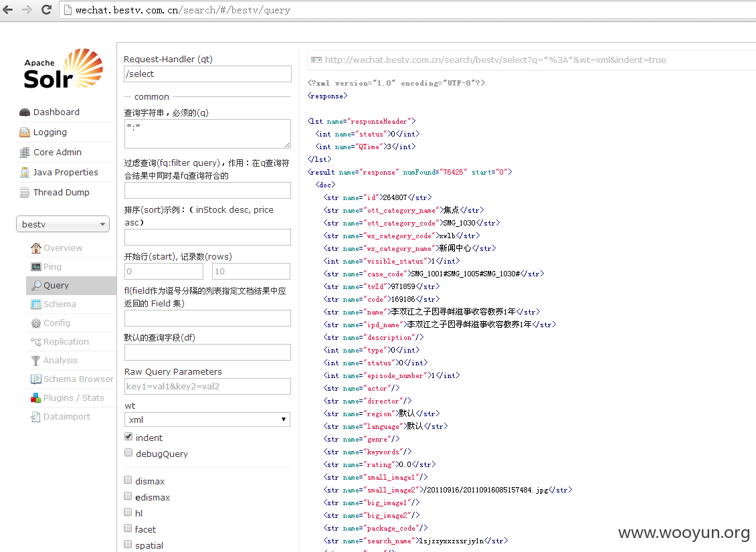Click the Config gear icon
Viewport: 756px width, 552px height.
click(x=36, y=323)
